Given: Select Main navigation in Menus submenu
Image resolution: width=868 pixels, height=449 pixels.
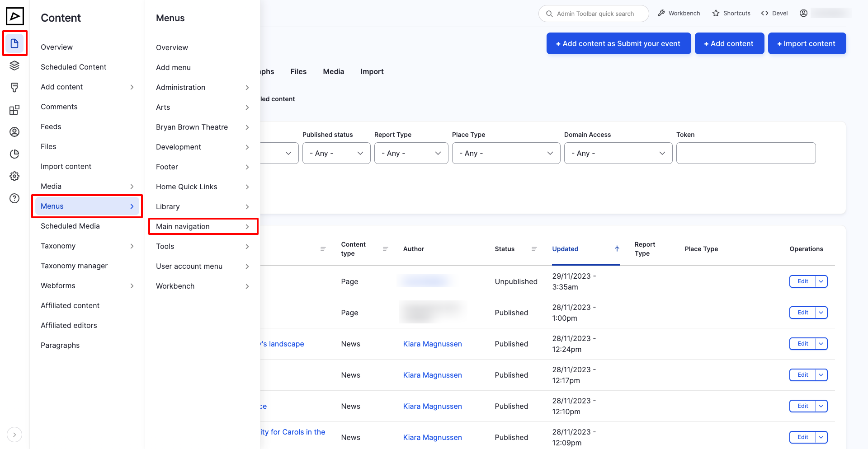Looking at the screenshot, I should pos(203,226).
